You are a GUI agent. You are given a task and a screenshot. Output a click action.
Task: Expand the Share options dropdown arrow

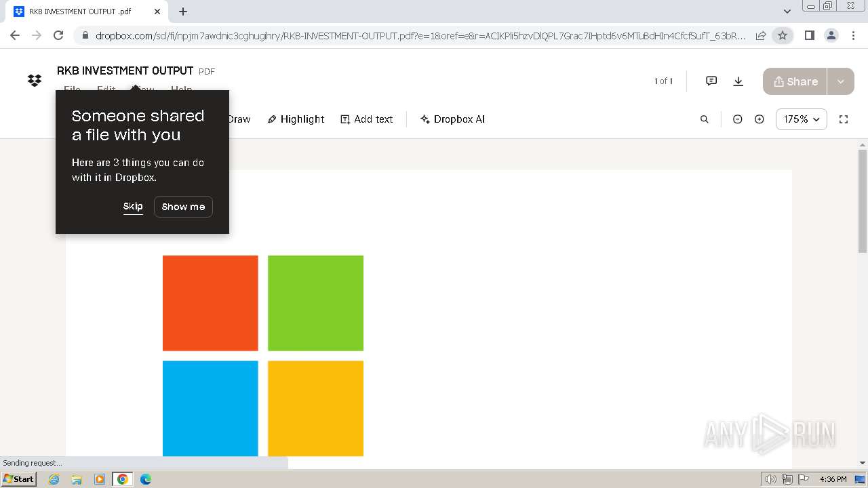tap(841, 81)
